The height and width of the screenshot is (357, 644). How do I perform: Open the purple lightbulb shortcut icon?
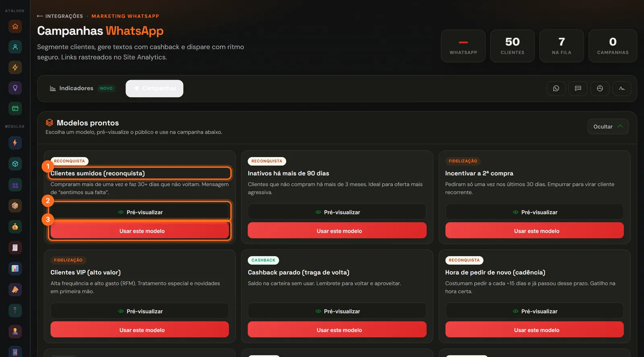(x=15, y=88)
